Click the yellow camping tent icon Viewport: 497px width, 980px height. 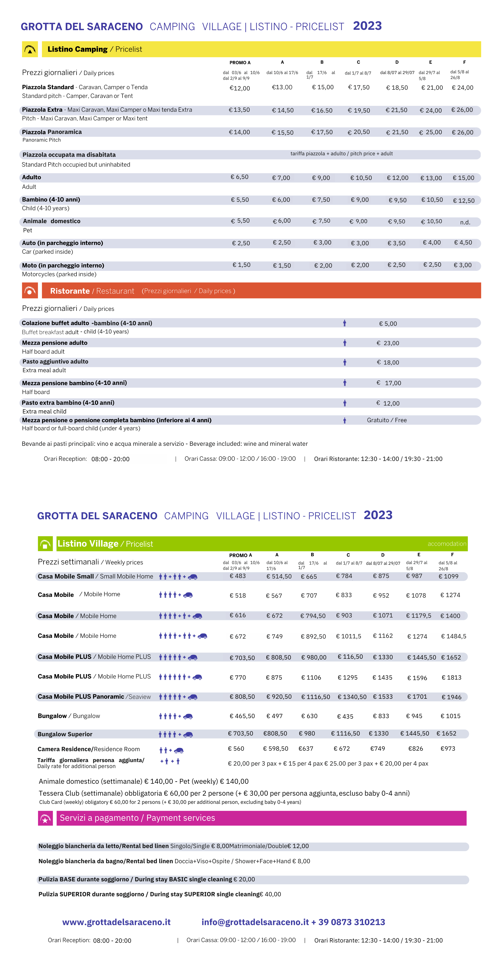(30, 49)
